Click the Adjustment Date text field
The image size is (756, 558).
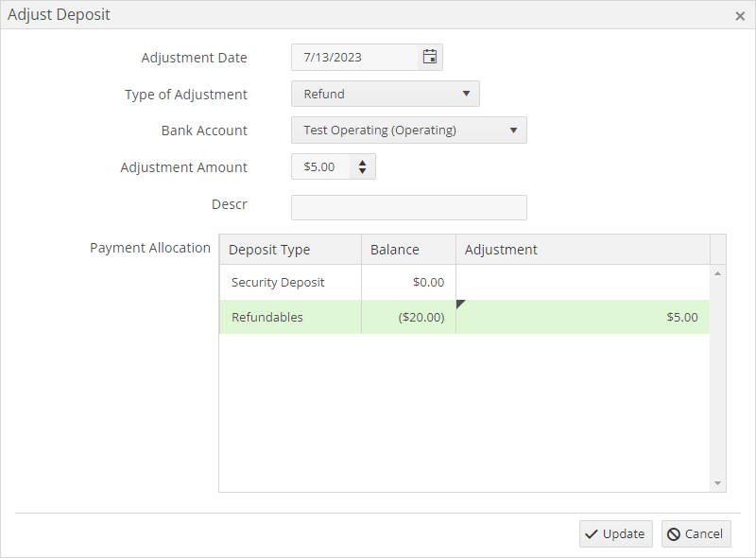click(354, 57)
